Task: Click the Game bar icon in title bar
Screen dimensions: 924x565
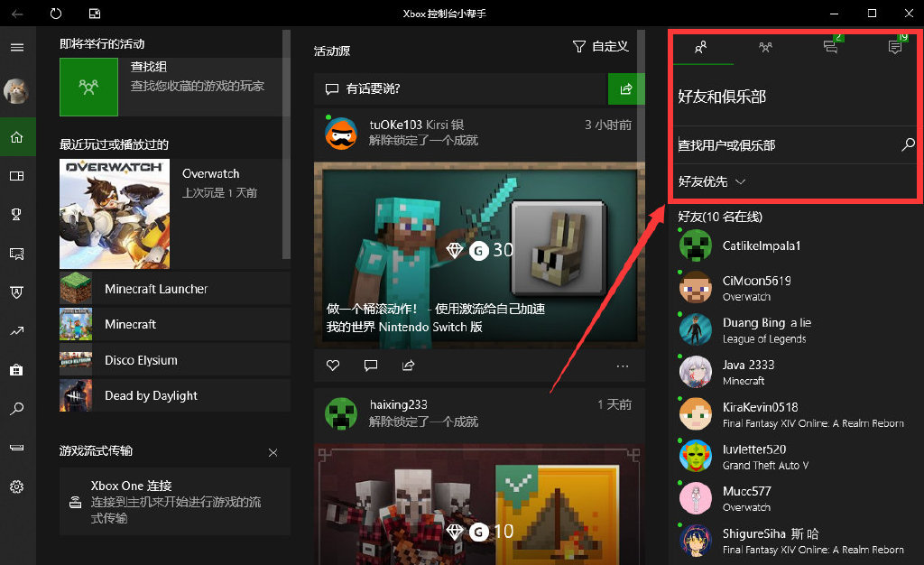Action: point(94,13)
